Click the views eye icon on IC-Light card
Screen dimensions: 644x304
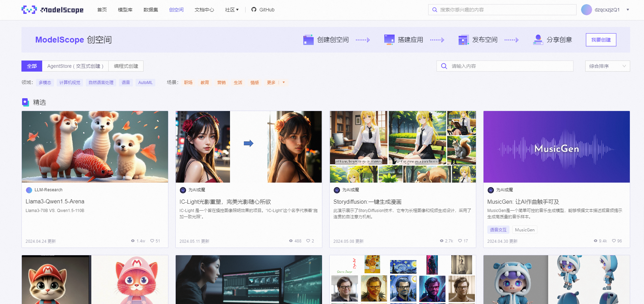291,241
